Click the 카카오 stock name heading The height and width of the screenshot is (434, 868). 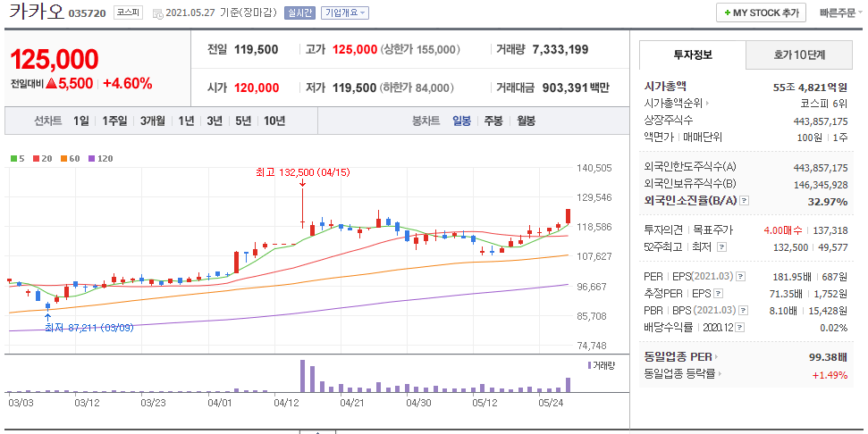37,13
